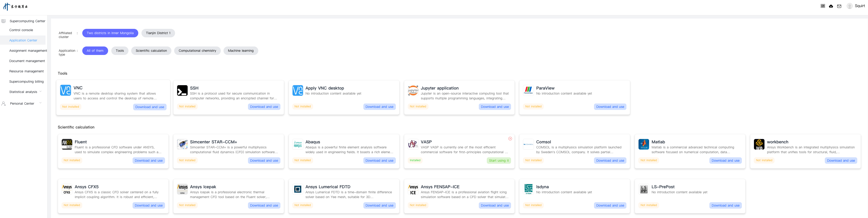Click the Ansys Lumerical FDTD title

pyautogui.click(x=328, y=187)
